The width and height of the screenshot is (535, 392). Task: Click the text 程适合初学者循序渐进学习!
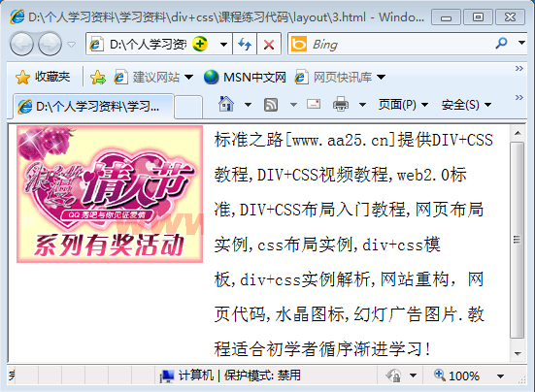(x=322, y=348)
